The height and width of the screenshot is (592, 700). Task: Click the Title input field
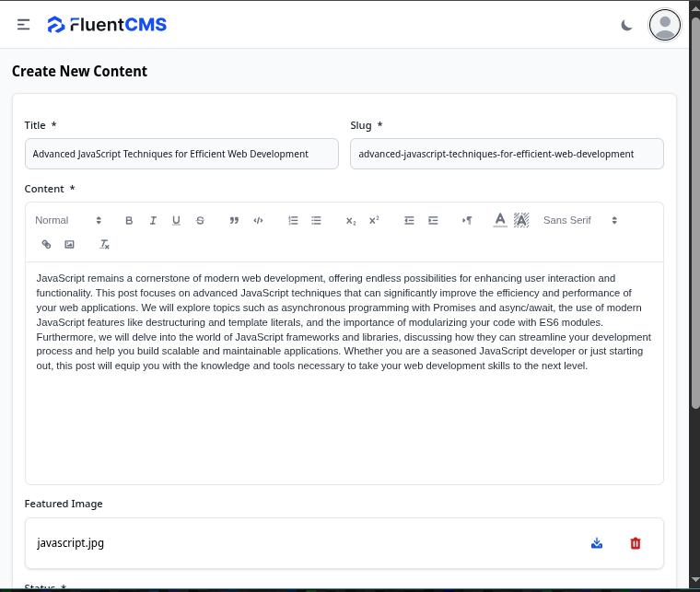tap(181, 154)
